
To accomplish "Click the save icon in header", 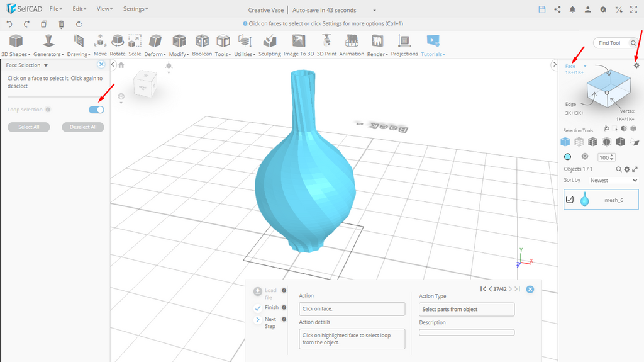I will click(541, 9).
